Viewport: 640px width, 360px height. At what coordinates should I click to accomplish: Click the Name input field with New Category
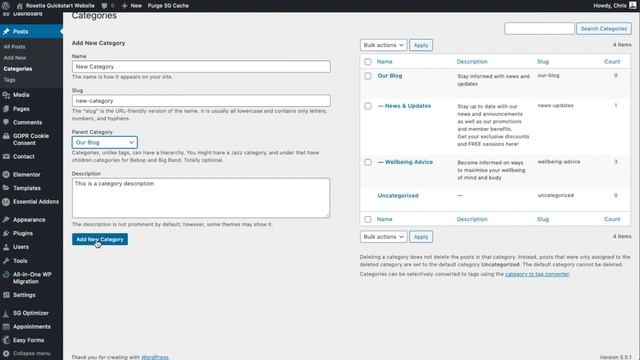click(201, 67)
